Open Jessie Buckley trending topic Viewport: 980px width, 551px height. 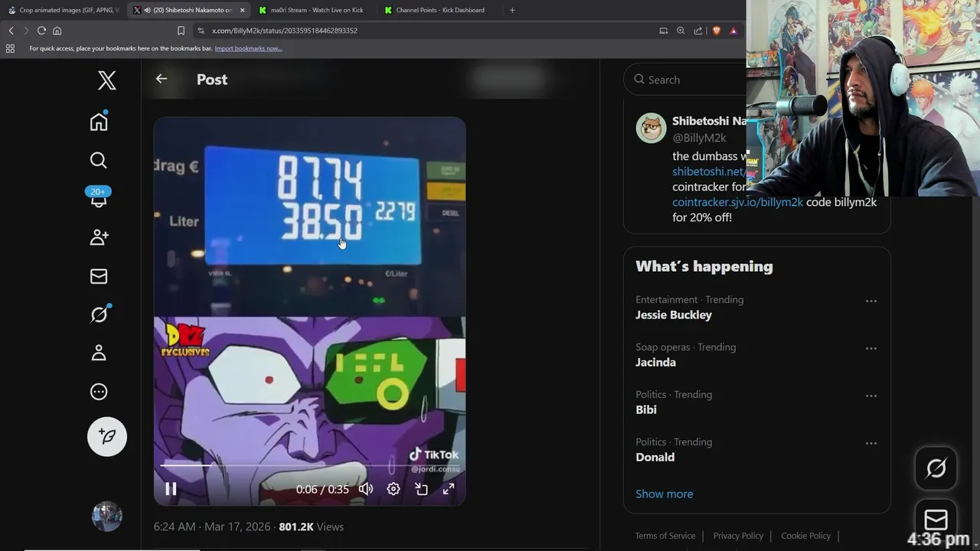(x=674, y=315)
